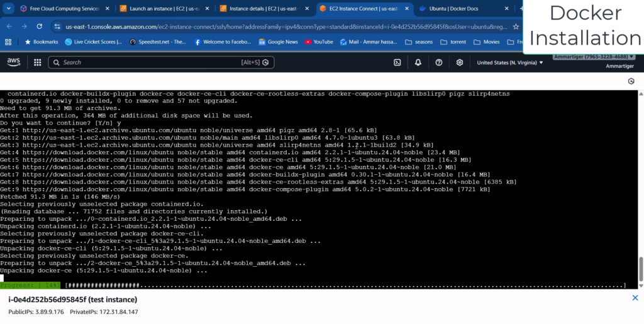644x324 pixels.
Task: Close the Ubuntu Docker Docs tab
Action: [x=506, y=9]
